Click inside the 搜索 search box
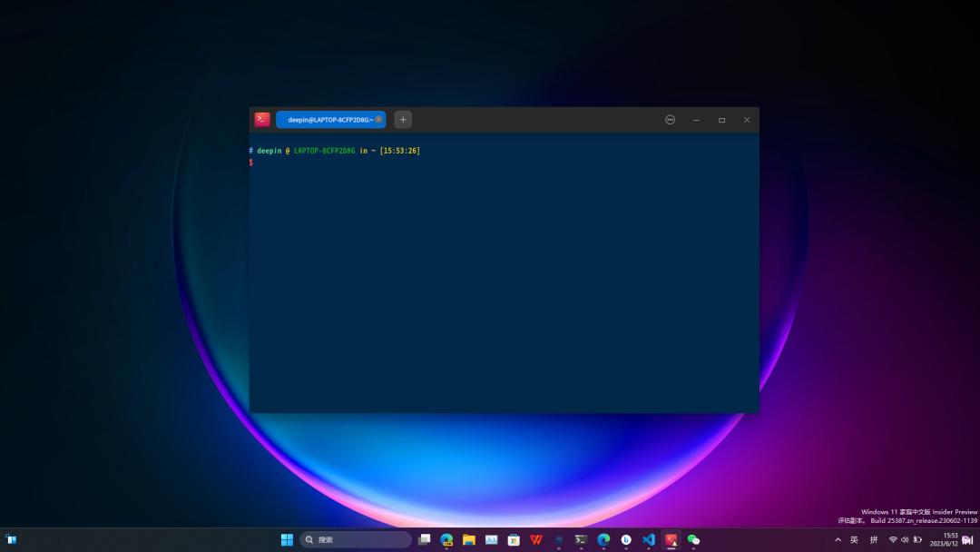Screen dimensions: 980x552 pos(354,538)
